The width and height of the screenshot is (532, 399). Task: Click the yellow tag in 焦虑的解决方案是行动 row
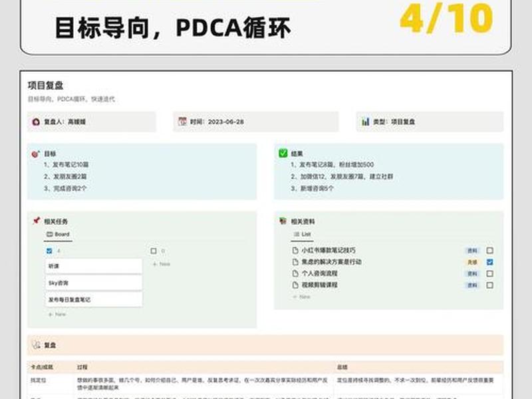pos(472,262)
